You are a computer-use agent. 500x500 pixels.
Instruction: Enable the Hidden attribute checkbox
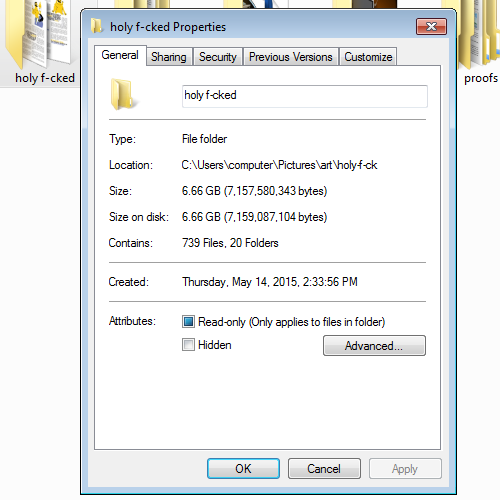point(188,345)
